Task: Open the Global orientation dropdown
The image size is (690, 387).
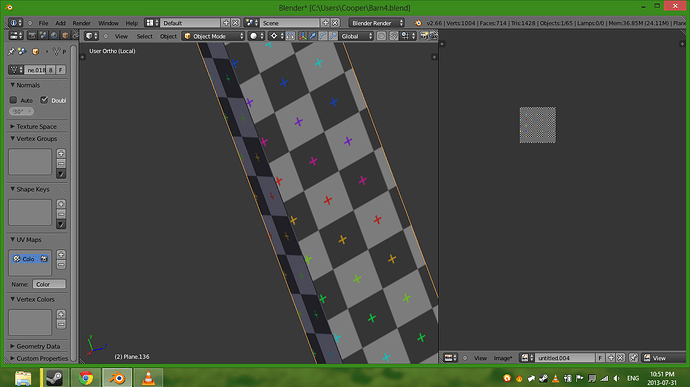Action: pyautogui.click(x=357, y=36)
